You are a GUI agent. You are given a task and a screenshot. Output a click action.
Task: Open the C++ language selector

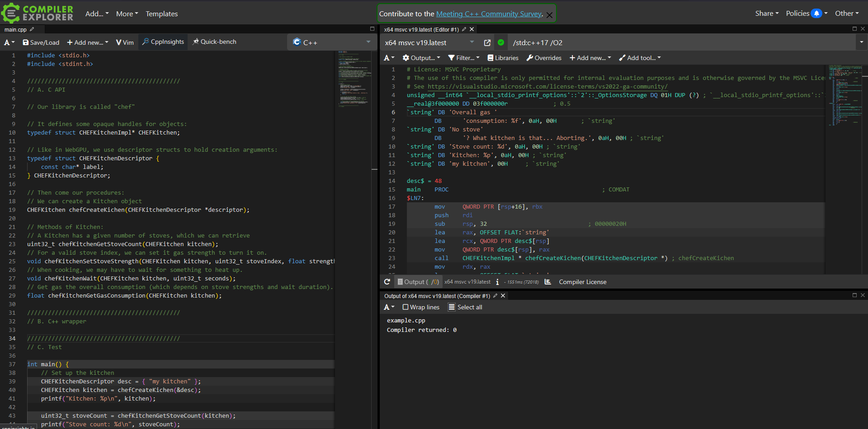click(x=332, y=42)
